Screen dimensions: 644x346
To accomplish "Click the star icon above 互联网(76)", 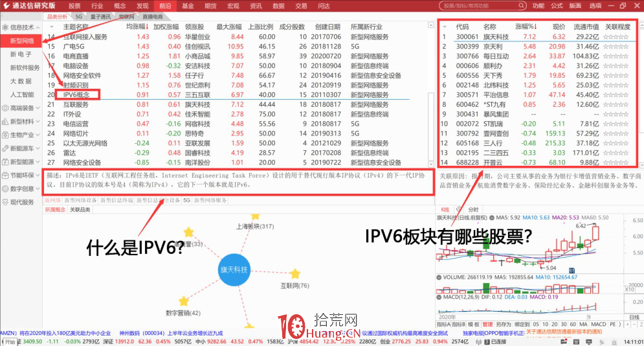I will tap(295, 273).
